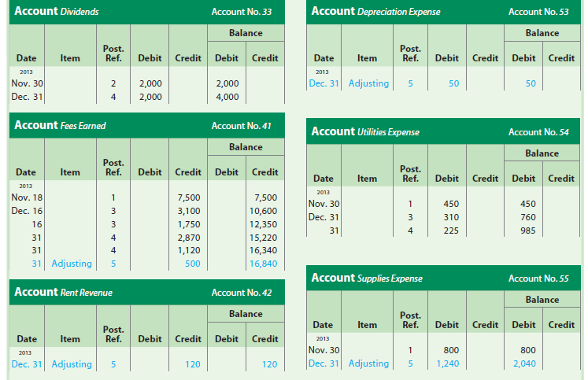
Task: Click the 16,840 adjusted balance in Fees Earned
Action: click(x=263, y=264)
